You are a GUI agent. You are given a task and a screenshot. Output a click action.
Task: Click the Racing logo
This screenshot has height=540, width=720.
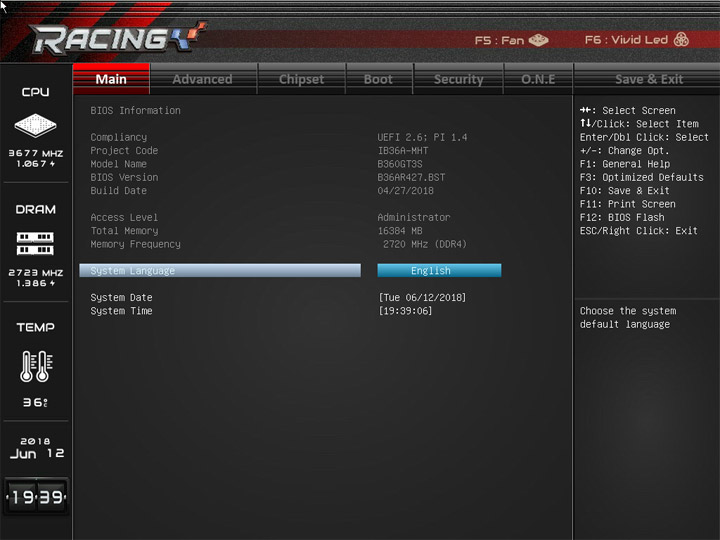[x=117, y=38]
